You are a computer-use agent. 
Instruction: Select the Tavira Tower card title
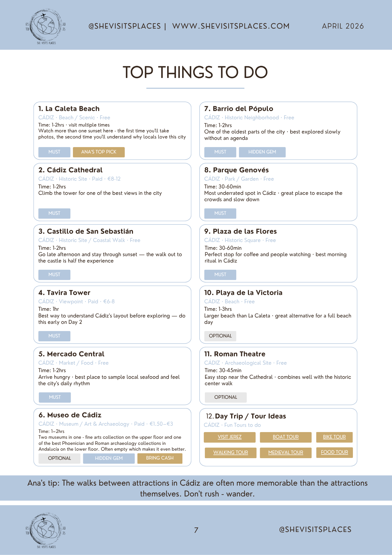click(64, 292)
